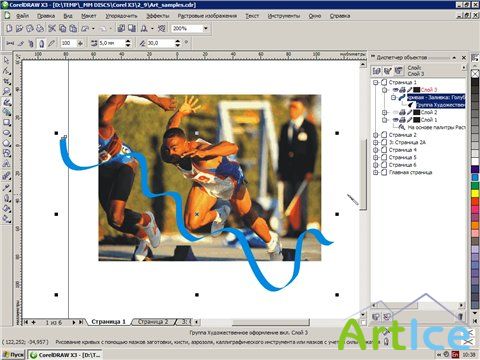Select the Eyedropper tool
Image resolution: width=480 pixels, height=360 pixels.
[6, 187]
